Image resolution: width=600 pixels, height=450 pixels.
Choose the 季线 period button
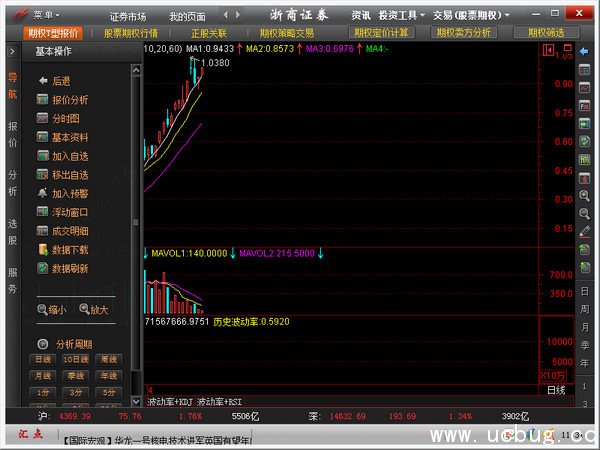pyautogui.click(x=76, y=376)
